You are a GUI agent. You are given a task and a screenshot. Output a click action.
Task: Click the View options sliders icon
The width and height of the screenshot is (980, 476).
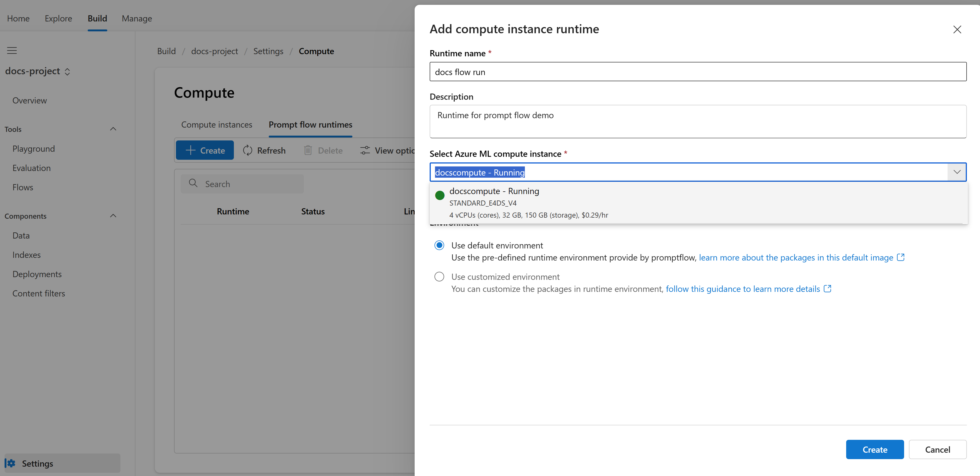coord(365,151)
